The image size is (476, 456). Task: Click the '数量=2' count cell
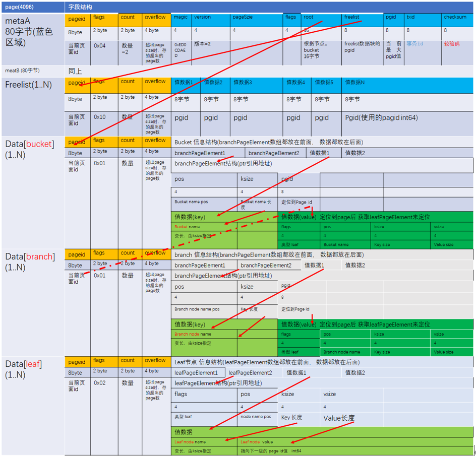[x=130, y=53]
